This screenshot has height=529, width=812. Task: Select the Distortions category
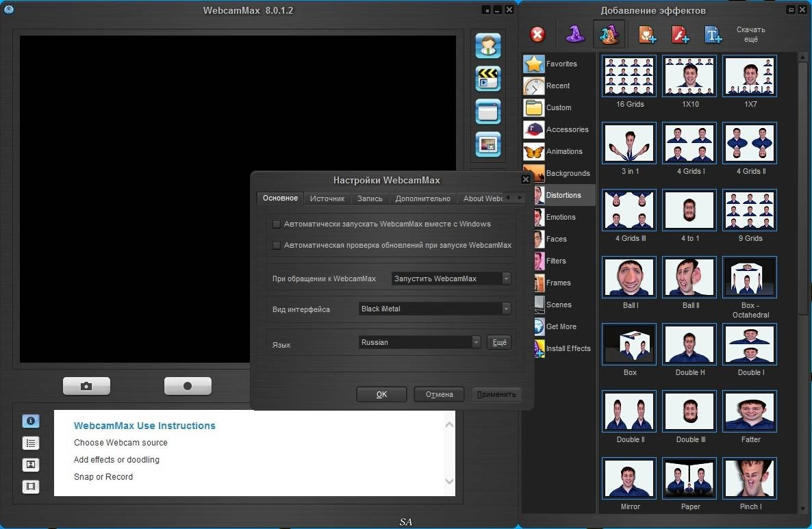pos(564,195)
